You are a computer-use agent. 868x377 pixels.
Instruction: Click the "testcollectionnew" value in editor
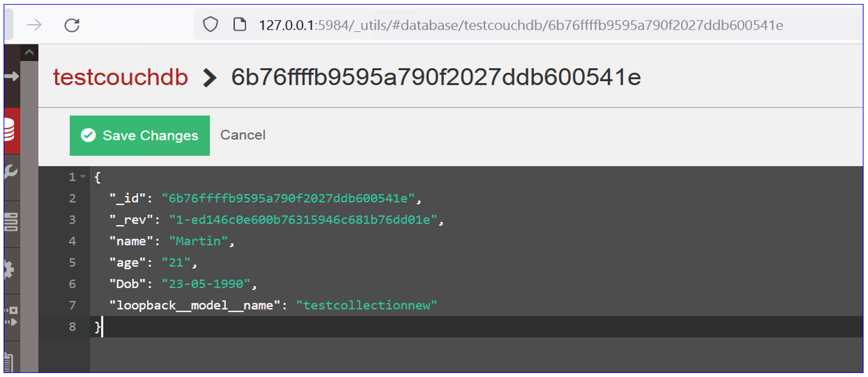tap(366, 305)
